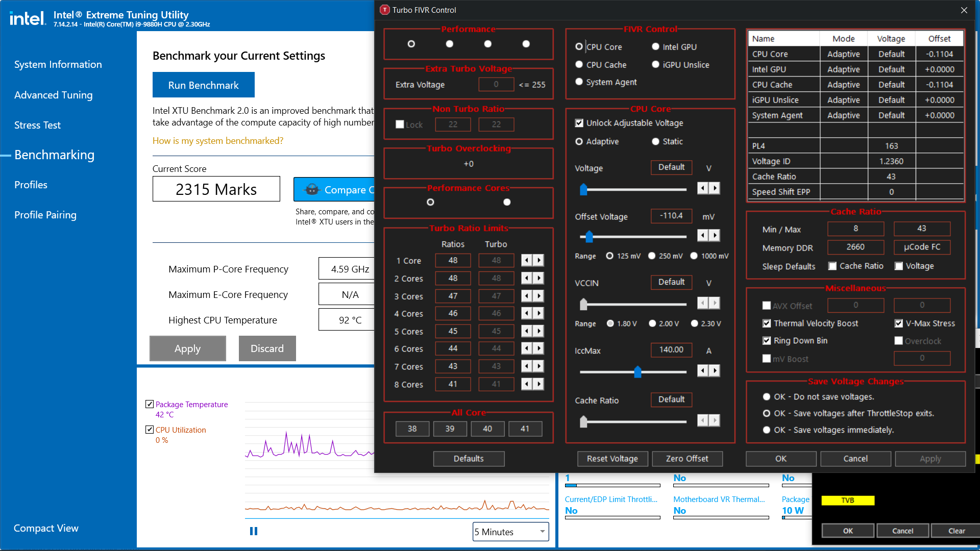Click the IccMax slider handle
Viewport: 980px width, 551px height.
point(638,371)
